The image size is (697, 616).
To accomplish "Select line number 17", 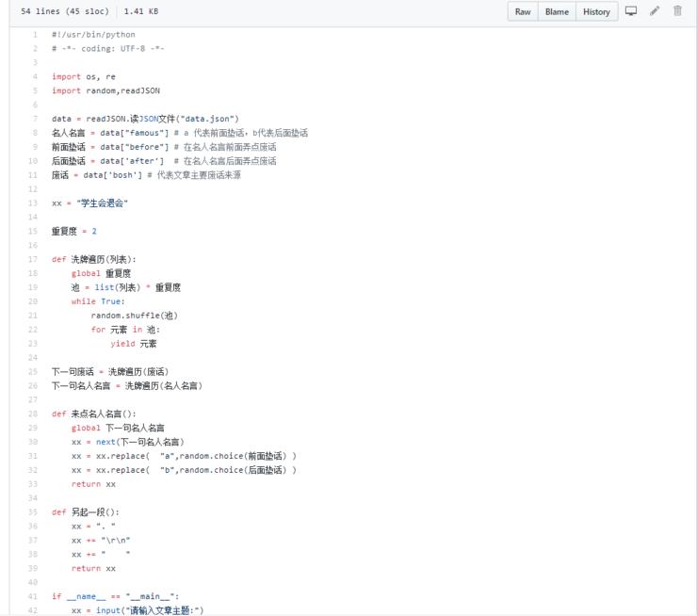I will pos(33,259).
